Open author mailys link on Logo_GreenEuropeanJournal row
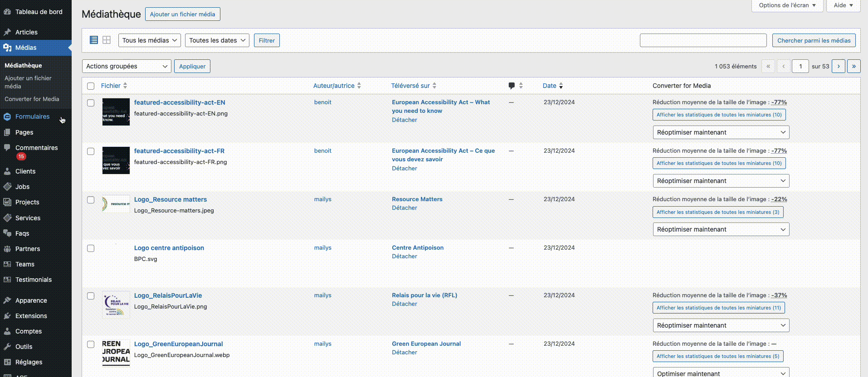The width and height of the screenshot is (868, 377). click(323, 344)
